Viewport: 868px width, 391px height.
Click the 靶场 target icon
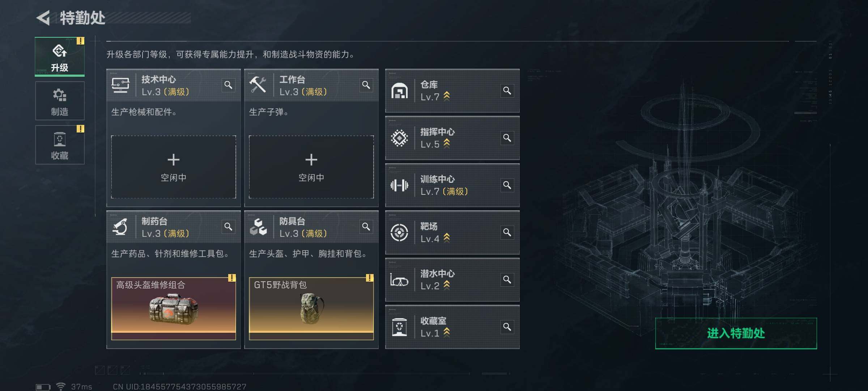click(x=399, y=232)
